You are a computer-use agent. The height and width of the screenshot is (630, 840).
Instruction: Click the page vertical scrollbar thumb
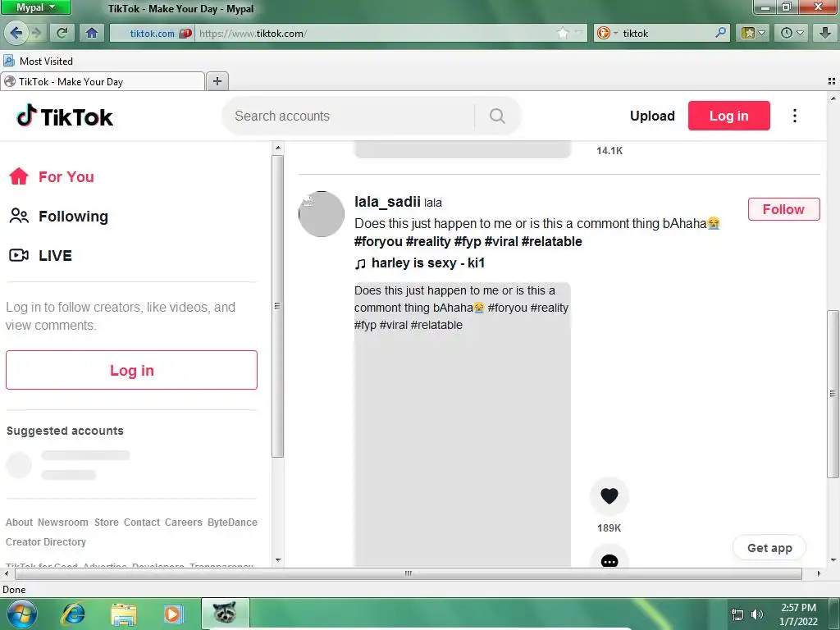coord(833,394)
